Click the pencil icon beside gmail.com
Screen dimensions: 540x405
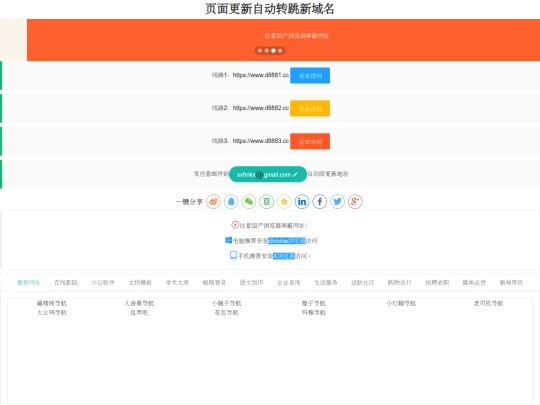coord(295,175)
